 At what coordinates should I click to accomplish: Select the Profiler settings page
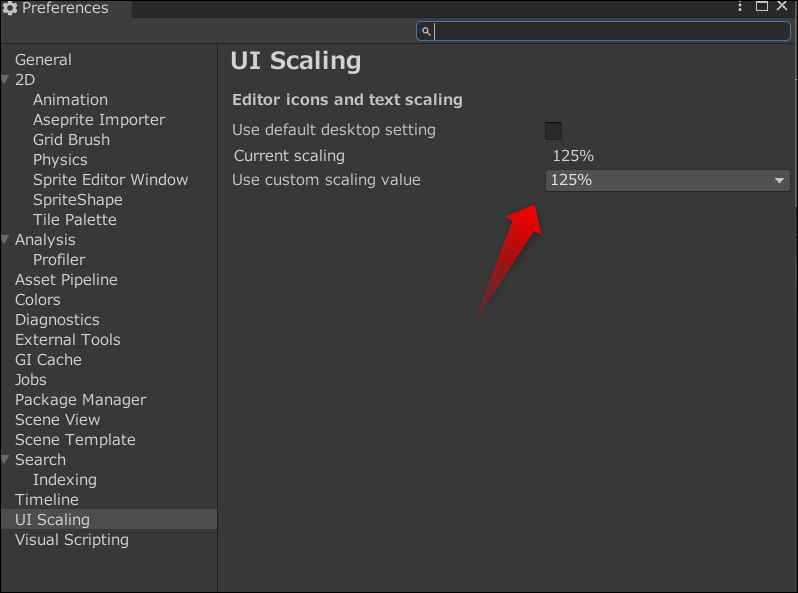click(59, 260)
